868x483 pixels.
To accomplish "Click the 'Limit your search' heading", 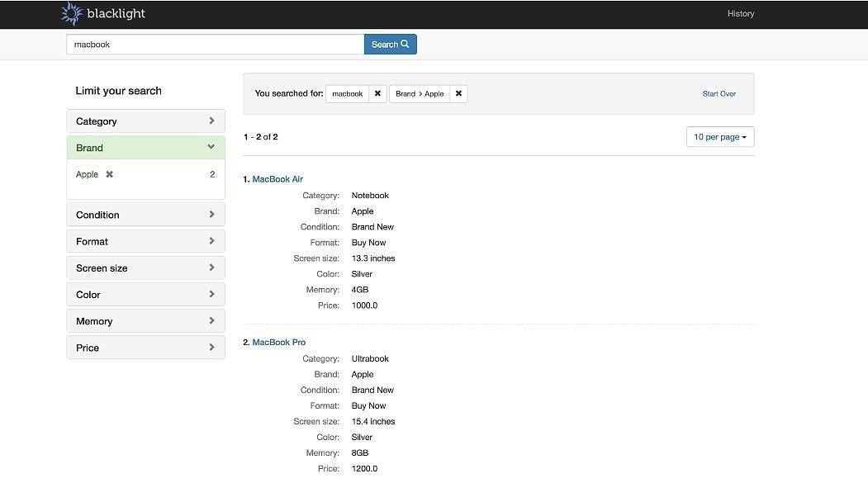I will (118, 91).
